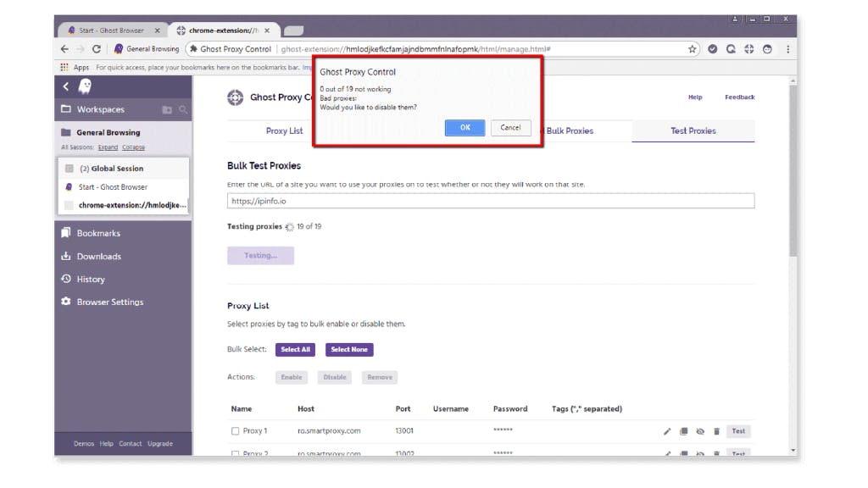The height and width of the screenshot is (488, 868).
Task: Click the Collapse sessions link
Action: (x=133, y=147)
